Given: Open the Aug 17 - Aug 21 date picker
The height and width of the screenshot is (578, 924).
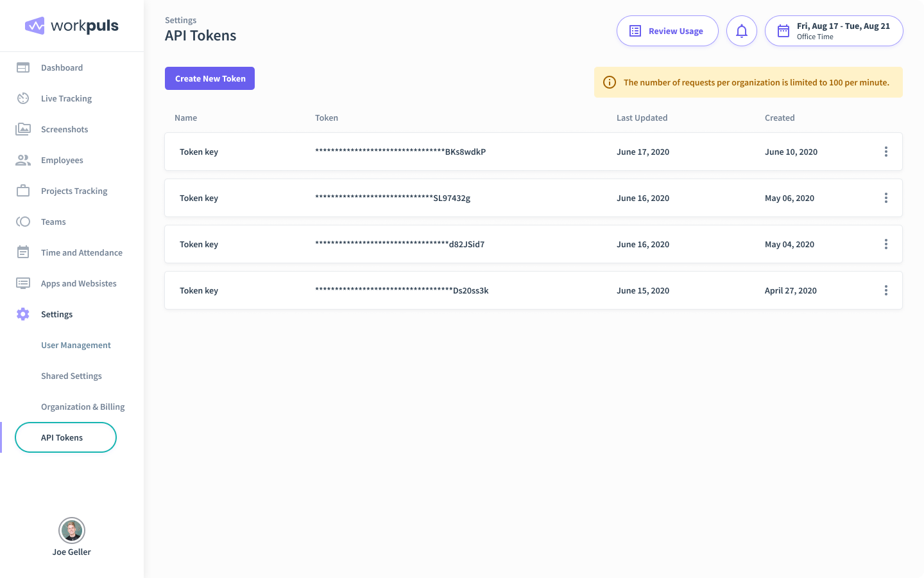Looking at the screenshot, I should click(x=834, y=30).
